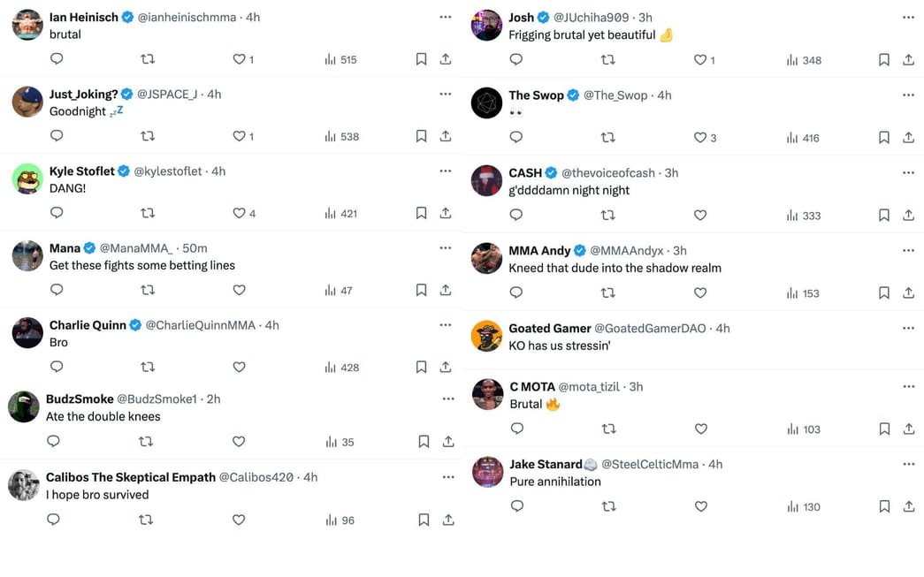Like the "I hope bro survived" tweet
The image size is (924, 577).
click(x=239, y=520)
